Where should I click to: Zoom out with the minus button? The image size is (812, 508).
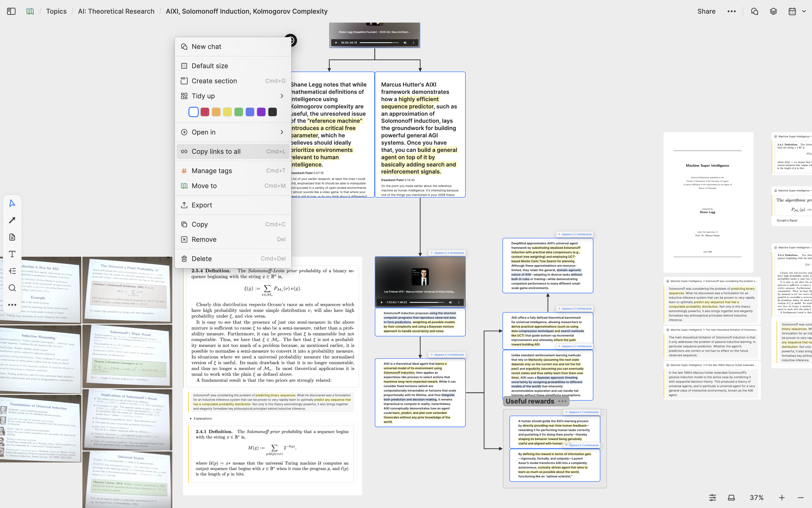[800, 498]
